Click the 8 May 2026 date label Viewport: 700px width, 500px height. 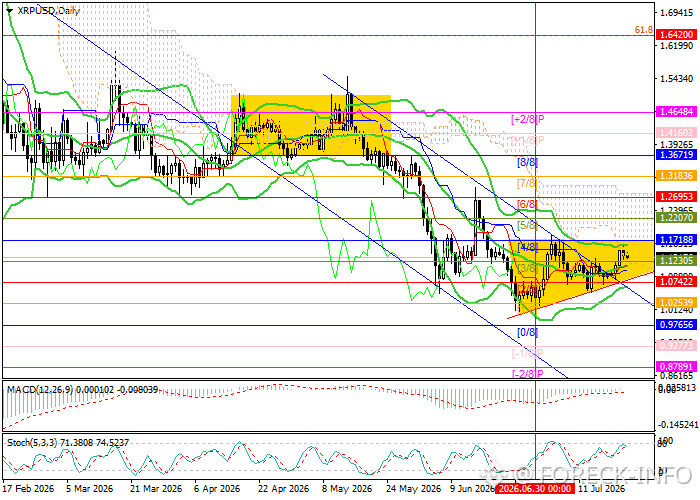click(x=347, y=489)
